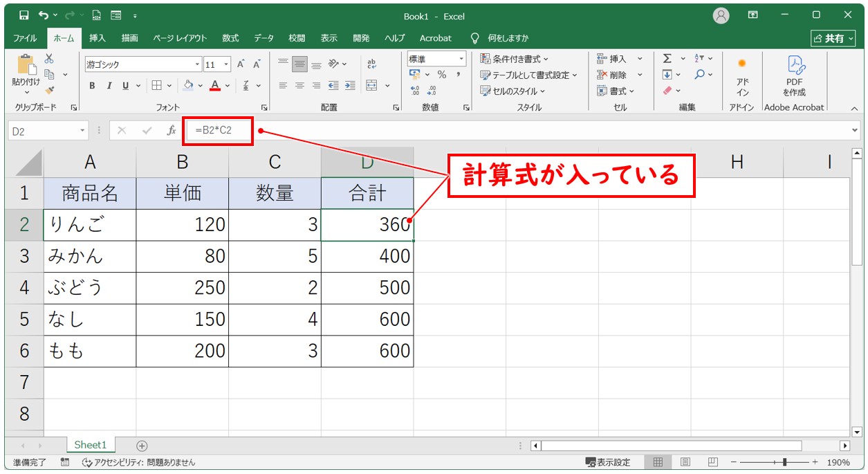Click the Borders icon in Font group
Viewport: 868px width, 474px height.
coord(156,86)
